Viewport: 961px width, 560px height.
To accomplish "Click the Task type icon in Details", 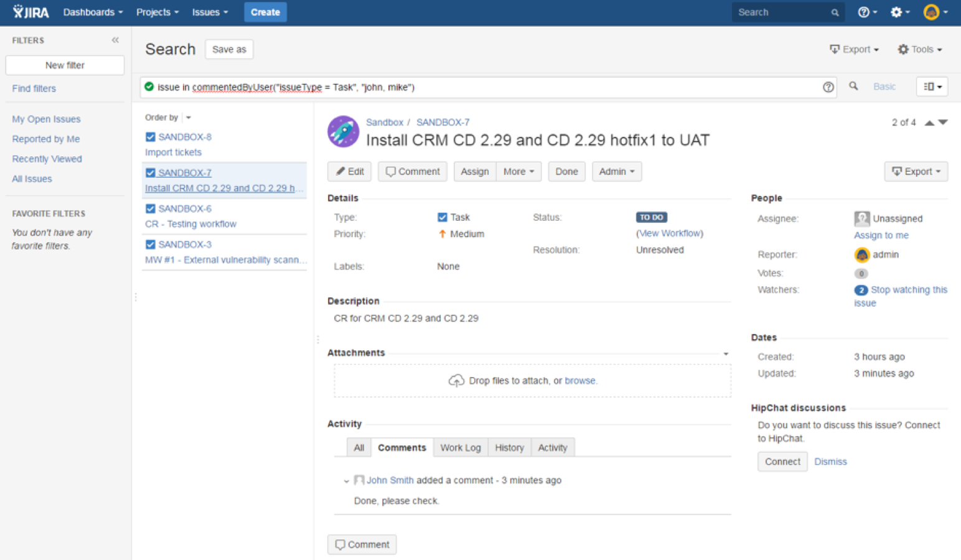I will pyautogui.click(x=442, y=217).
